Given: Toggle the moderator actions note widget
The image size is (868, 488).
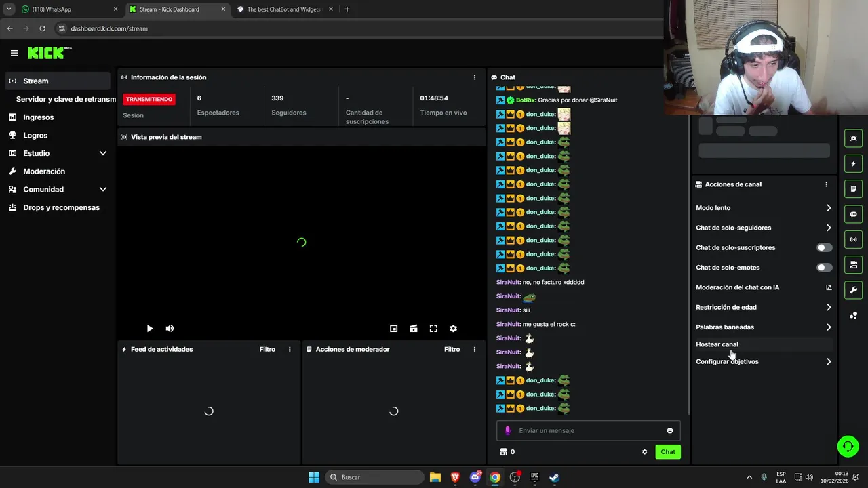Looking at the screenshot, I should 853,189.
